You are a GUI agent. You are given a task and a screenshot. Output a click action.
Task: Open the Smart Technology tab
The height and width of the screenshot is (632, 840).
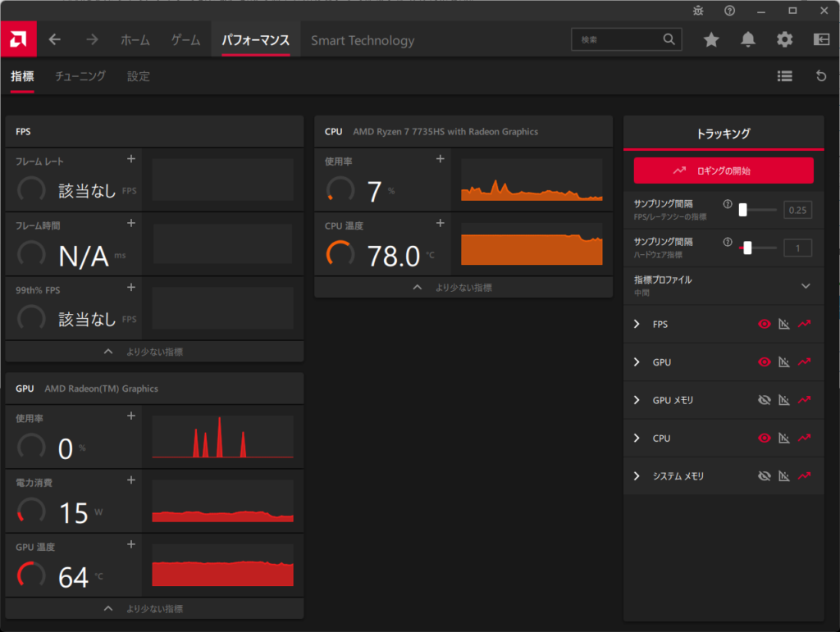pyautogui.click(x=362, y=40)
